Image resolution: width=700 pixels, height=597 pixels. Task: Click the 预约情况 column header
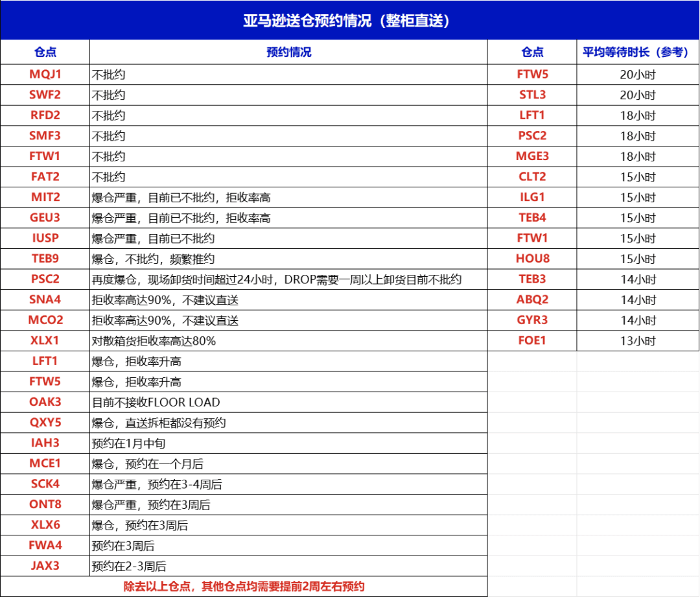(x=288, y=53)
